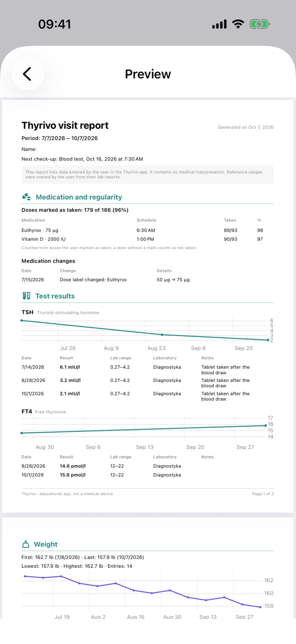Tap the 1:00 PM schedule value

coord(145,239)
